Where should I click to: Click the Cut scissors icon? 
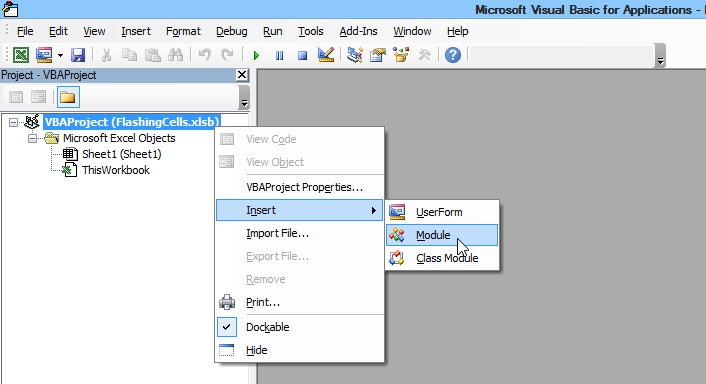click(x=106, y=55)
